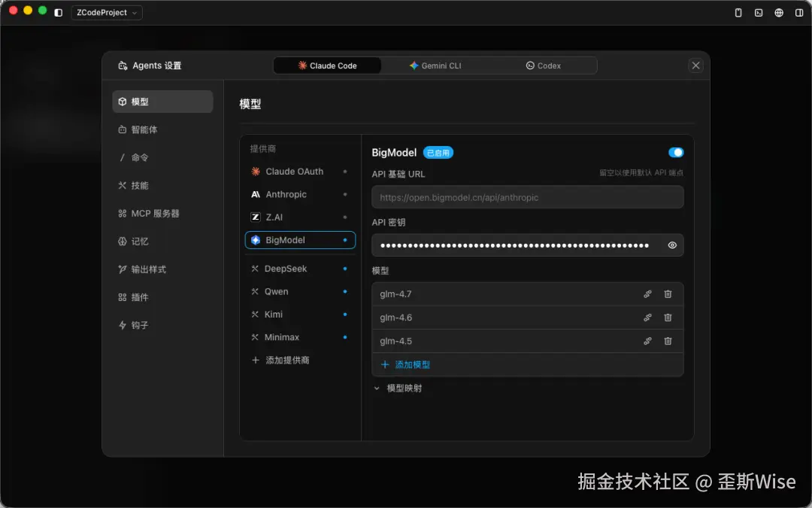The height and width of the screenshot is (508, 812).
Task: Switch to the Gemini CLI tab
Action: [435, 65]
